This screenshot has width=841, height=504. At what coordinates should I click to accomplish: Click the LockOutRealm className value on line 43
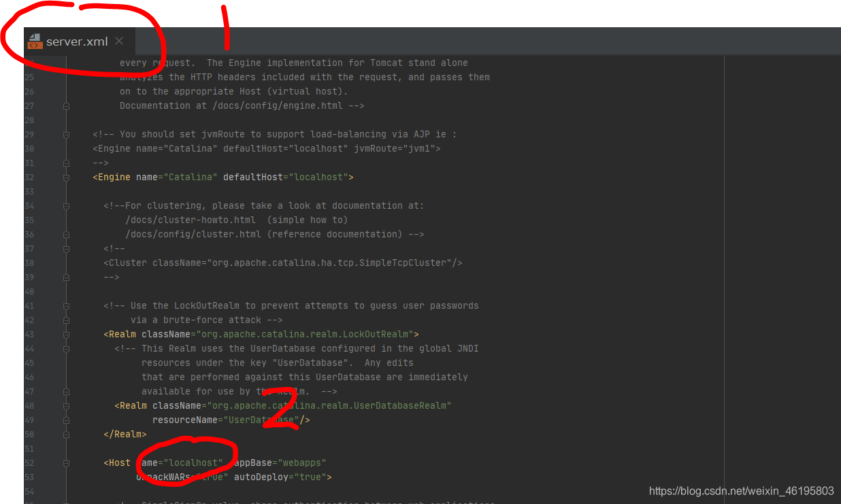coord(304,334)
